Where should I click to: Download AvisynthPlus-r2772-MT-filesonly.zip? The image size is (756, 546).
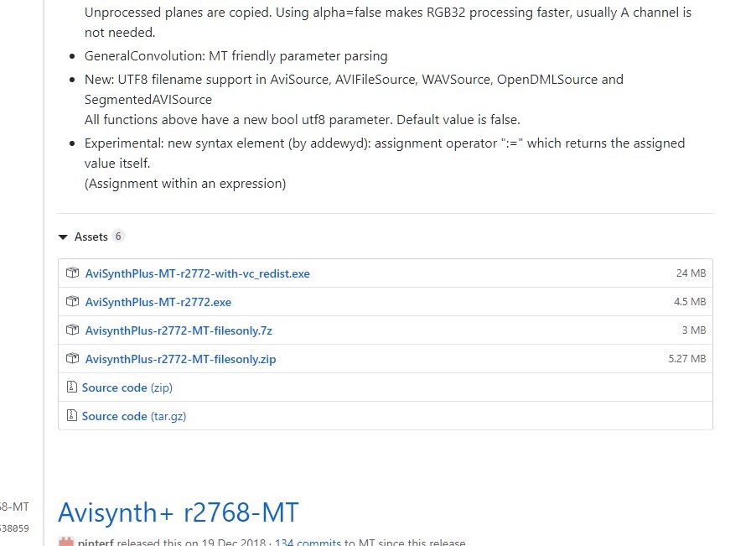point(180,359)
